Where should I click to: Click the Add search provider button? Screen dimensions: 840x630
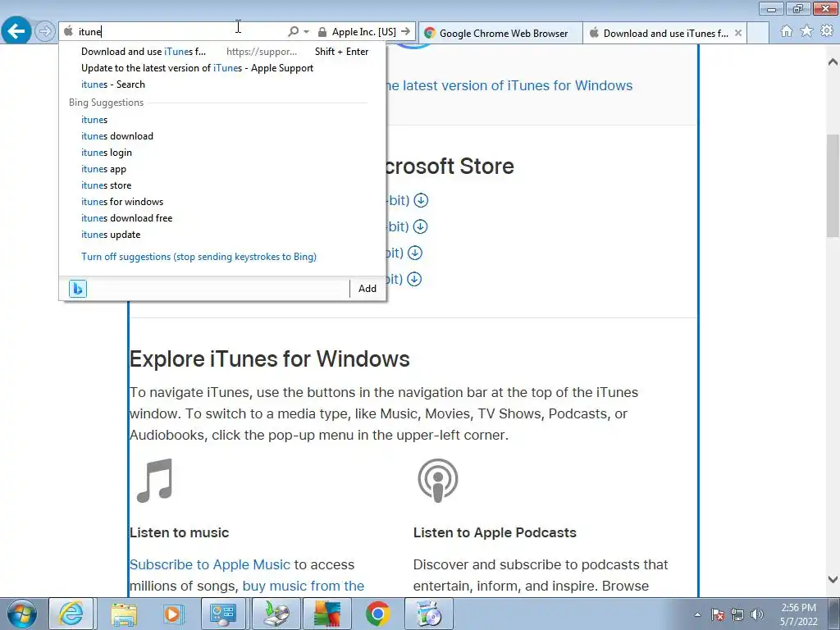(367, 289)
